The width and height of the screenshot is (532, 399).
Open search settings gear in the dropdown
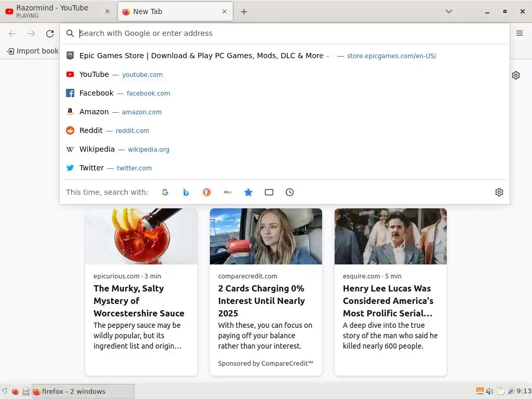pyautogui.click(x=499, y=192)
